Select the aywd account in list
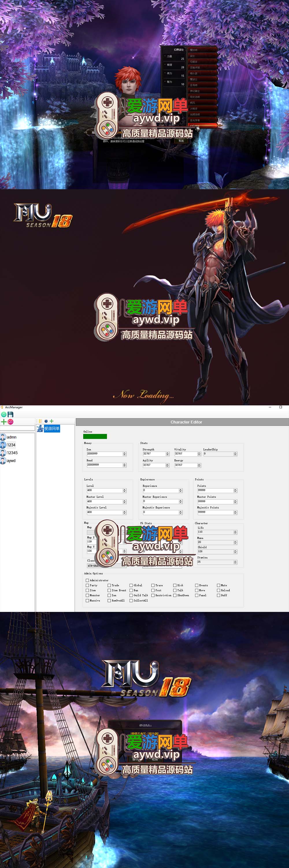 point(11,461)
